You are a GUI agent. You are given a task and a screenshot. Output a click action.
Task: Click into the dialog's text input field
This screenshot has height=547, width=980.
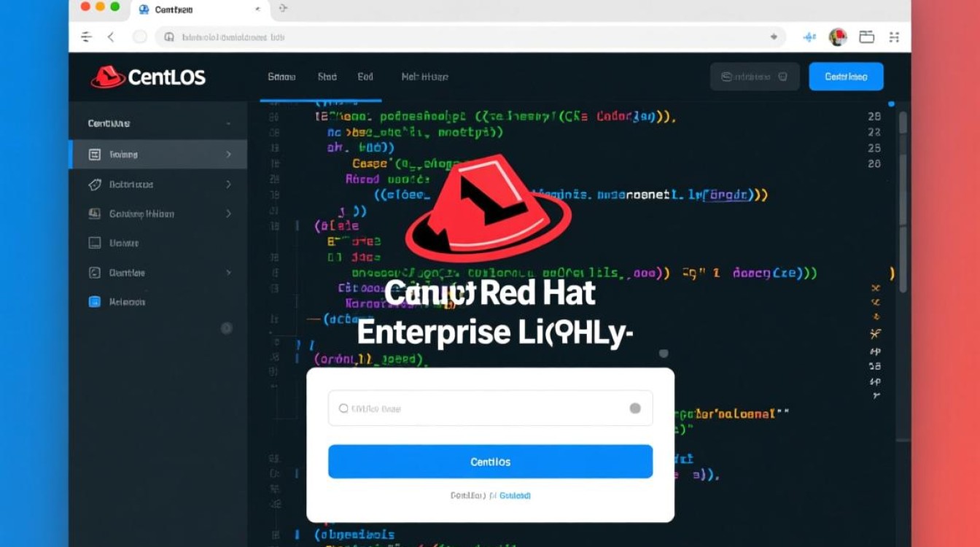(x=490, y=408)
